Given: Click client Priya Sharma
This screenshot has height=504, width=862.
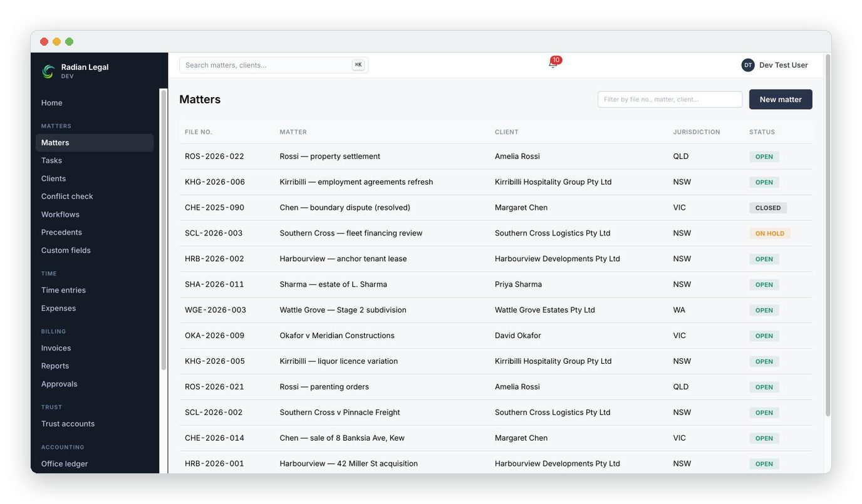Looking at the screenshot, I should (518, 285).
